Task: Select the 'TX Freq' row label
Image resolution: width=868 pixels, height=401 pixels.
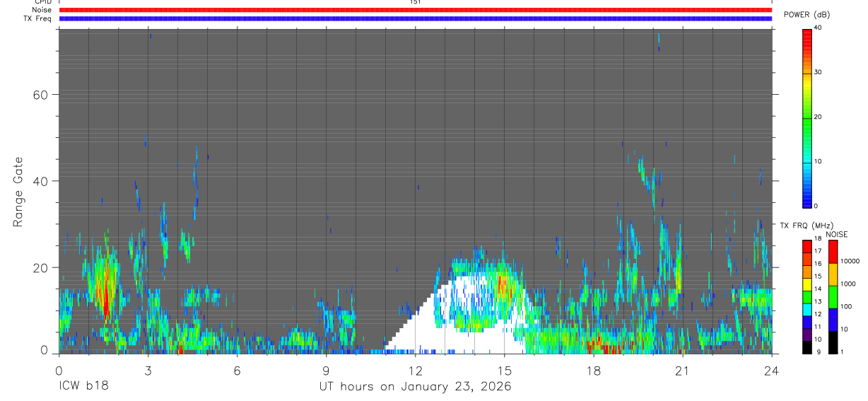Action: click(x=38, y=18)
